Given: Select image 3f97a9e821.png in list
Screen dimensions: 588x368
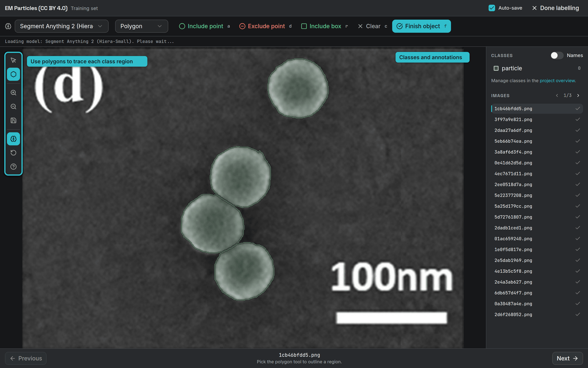Looking at the screenshot, I should pos(537,119).
